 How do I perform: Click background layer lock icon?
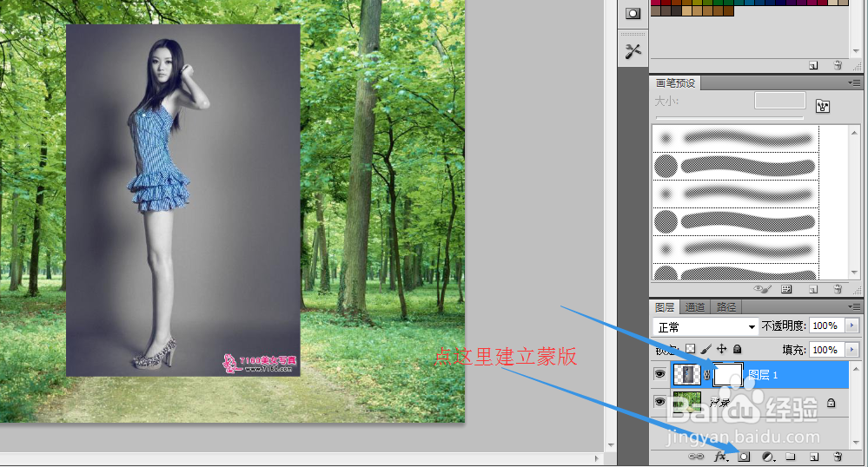(x=831, y=403)
